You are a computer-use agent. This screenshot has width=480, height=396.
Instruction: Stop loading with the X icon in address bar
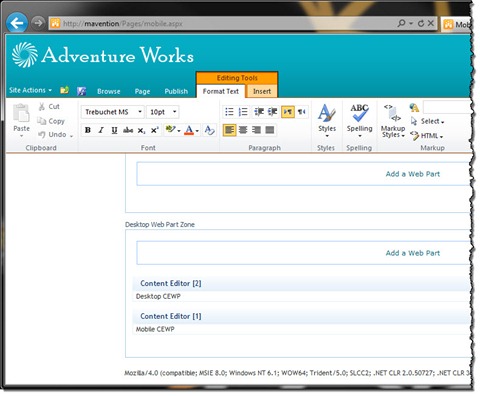pyautogui.click(x=430, y=23)
